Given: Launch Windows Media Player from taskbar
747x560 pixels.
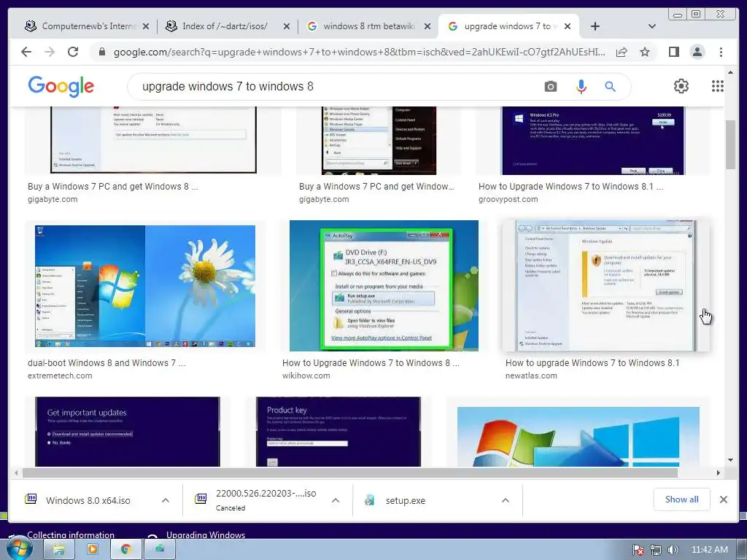Looking at the screenshot, I should click(92, 550).
